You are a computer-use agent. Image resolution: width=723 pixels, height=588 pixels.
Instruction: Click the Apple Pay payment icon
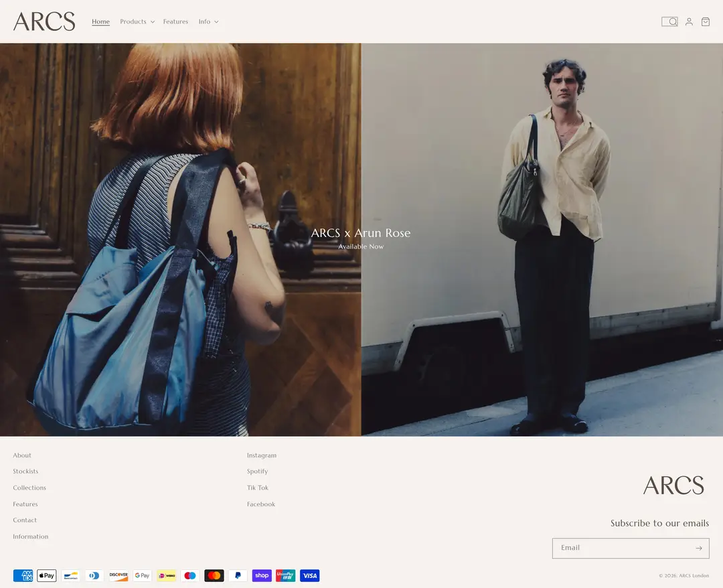(47, 575)
